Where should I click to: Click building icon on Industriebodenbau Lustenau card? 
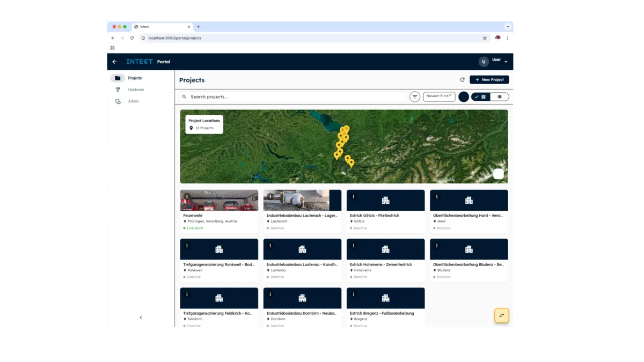(302, 249)
